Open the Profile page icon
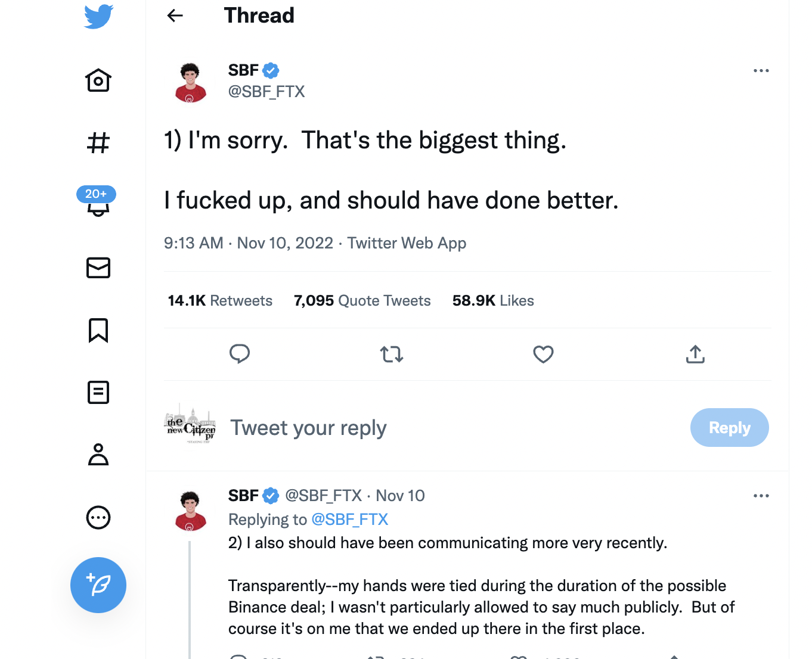This screenshot has width=812, height=659. 98,455
